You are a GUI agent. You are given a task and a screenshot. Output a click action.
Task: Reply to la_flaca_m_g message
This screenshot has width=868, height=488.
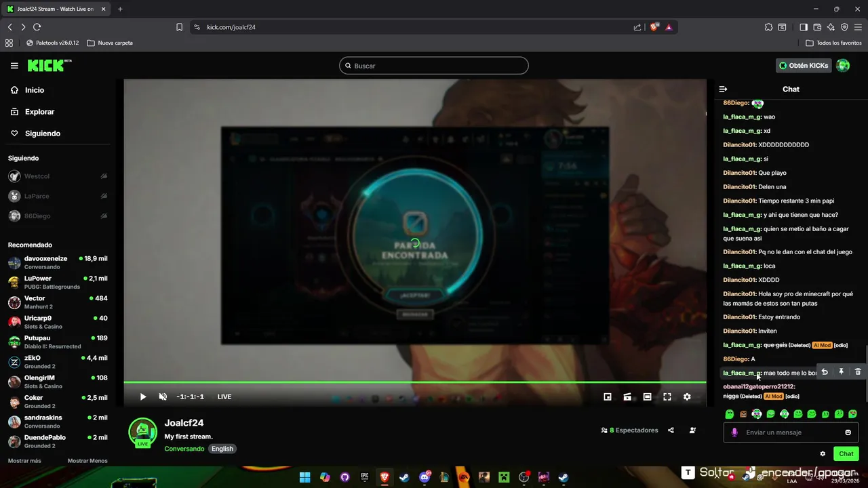click(x=825, y=371)
